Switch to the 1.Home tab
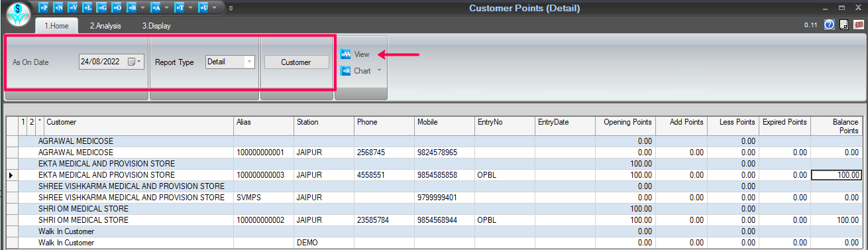 (x=57, y=27)
